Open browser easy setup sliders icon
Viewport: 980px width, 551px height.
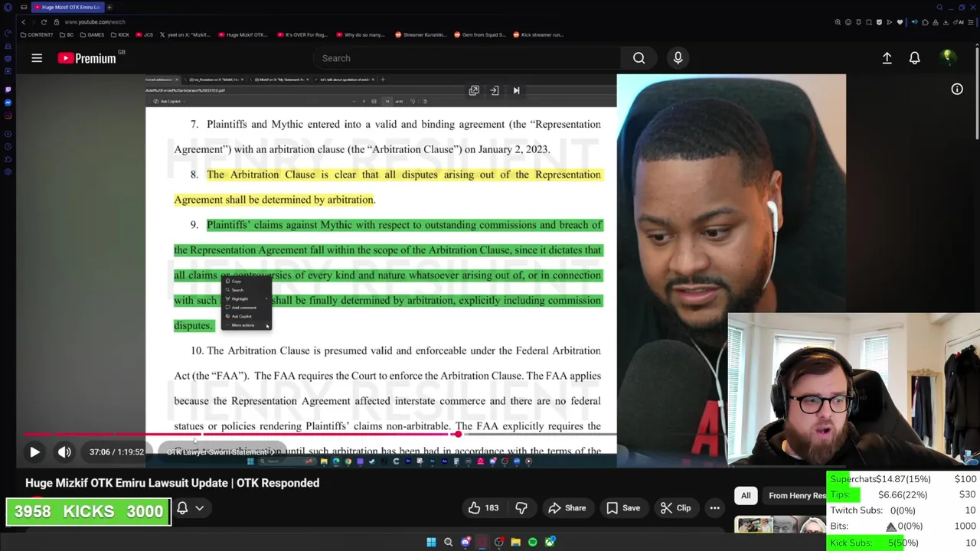tap(971, 22)
